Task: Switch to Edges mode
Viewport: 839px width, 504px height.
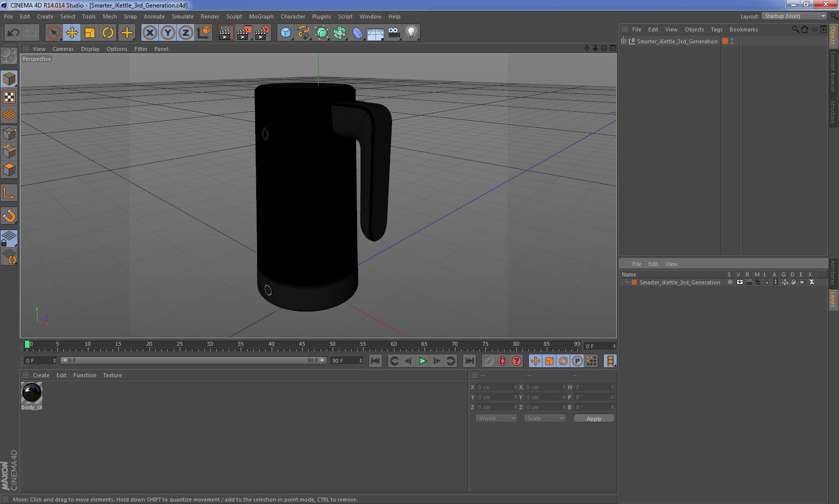Action: pos(9,152)
